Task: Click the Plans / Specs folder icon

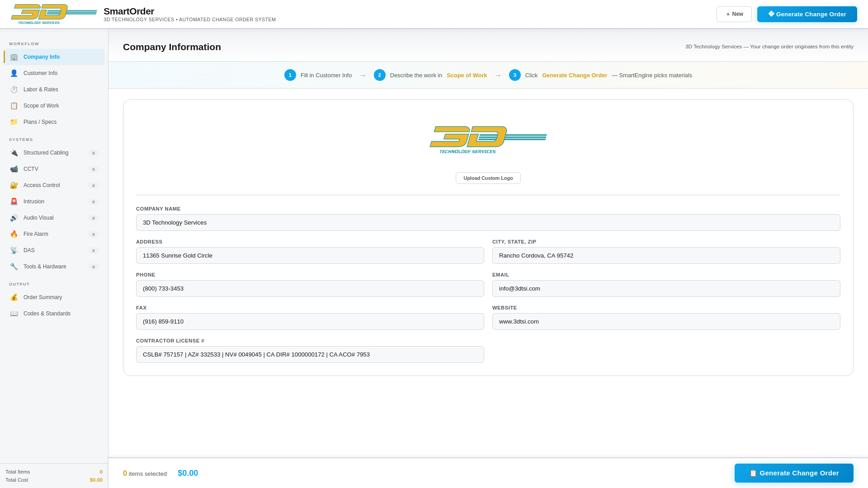Action: [x=14, y=122]
